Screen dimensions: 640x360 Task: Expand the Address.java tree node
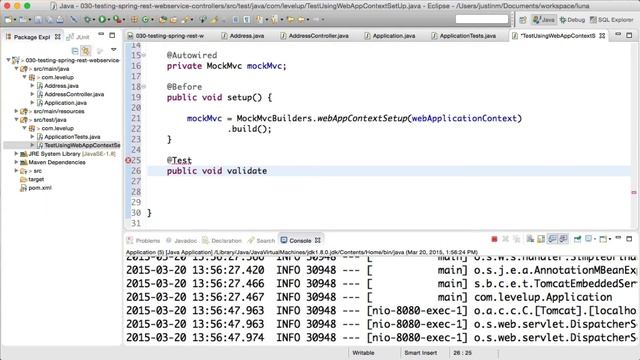coord(32,86)
